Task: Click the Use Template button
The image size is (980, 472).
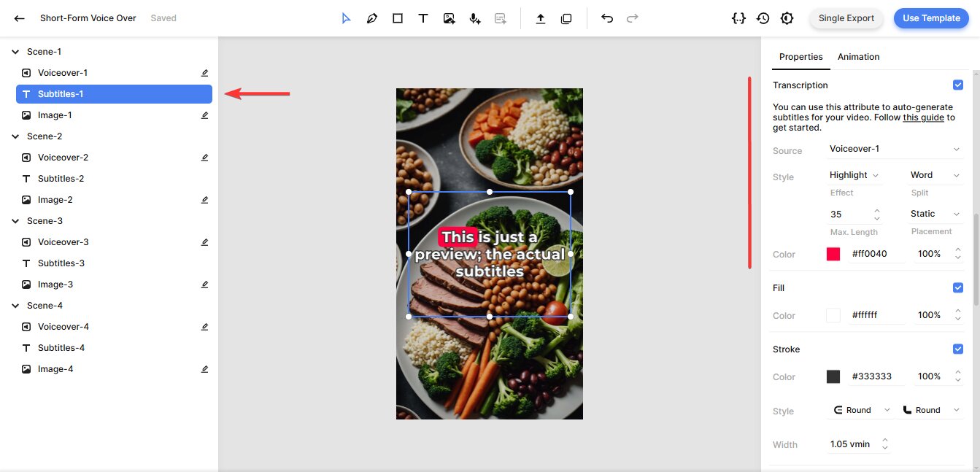Action: click(931, 18)
